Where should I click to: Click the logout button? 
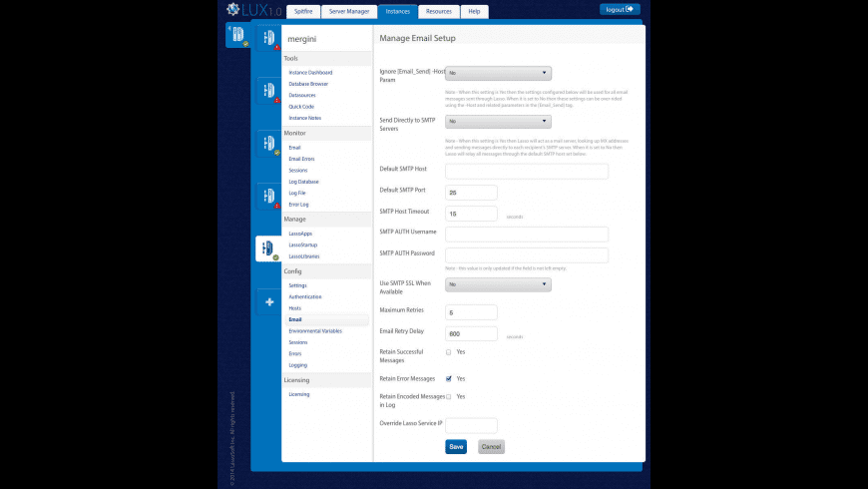coord(620,9)
